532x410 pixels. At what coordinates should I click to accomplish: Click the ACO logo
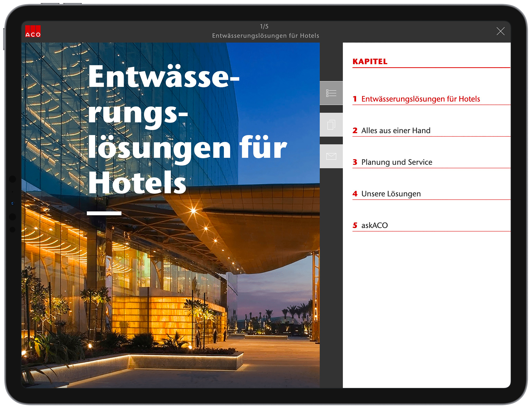(33, 31)
